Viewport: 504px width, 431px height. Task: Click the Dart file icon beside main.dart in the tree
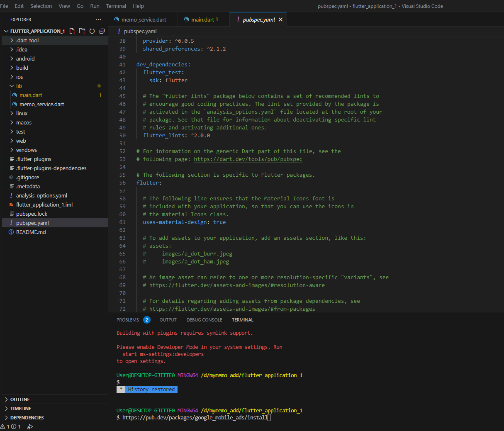click(x=15, y=95)
